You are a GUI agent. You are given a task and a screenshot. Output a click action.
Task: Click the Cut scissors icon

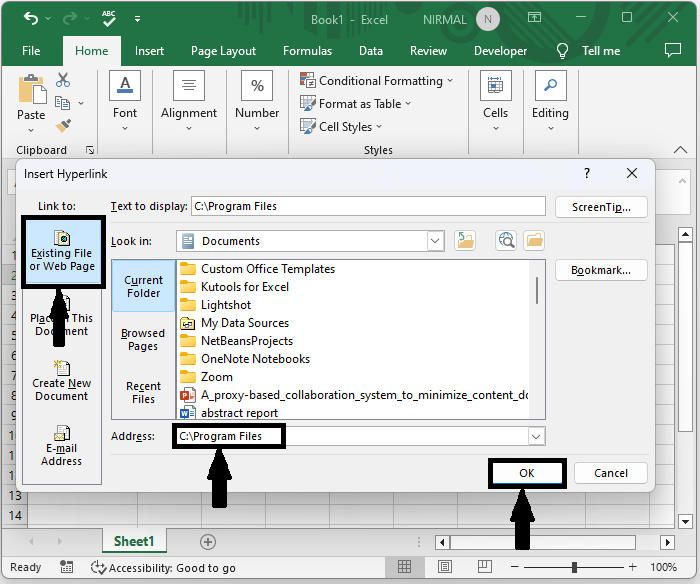[x=63, y=80]
